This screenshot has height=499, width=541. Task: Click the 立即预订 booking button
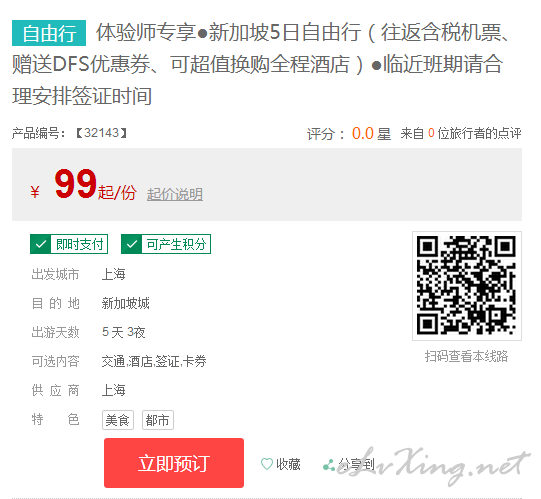click(x=174, y=463)
